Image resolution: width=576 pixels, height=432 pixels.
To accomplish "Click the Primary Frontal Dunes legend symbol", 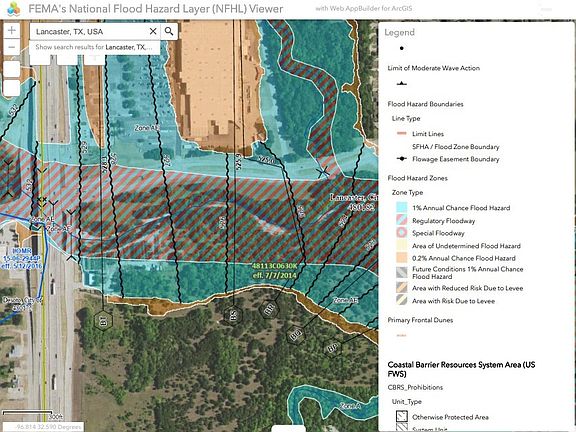I will (402, 335).
